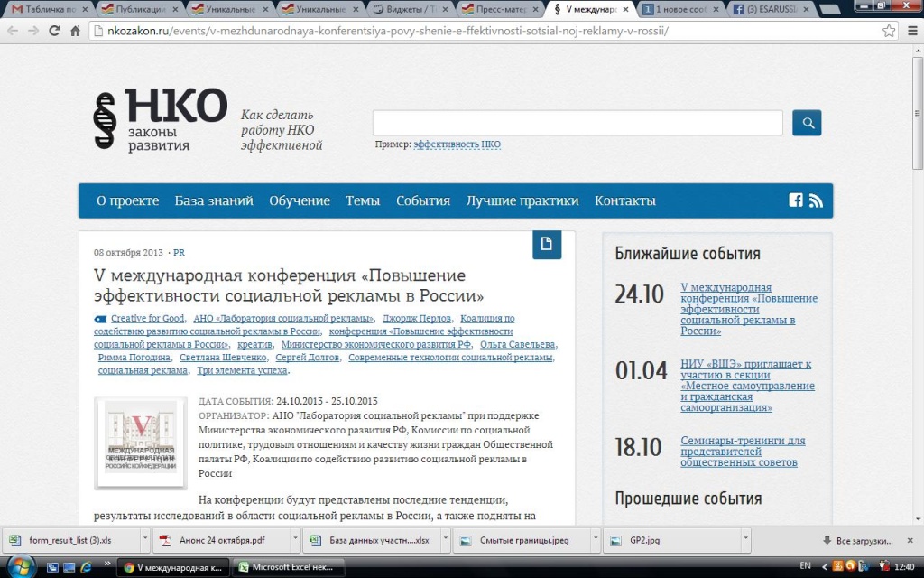Switch to Microsoft Excel in the taskbar
This screenshot has height=578, width=924.
(x=290, y=567)
